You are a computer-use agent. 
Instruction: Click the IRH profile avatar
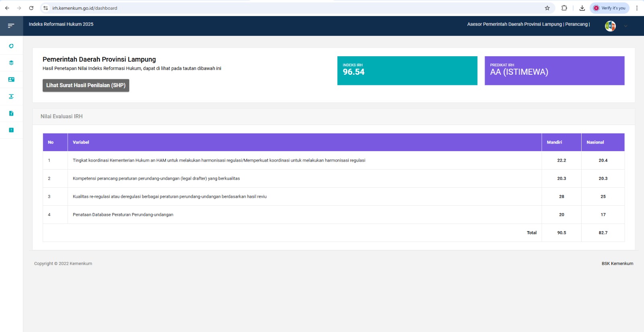click(610, 26)
